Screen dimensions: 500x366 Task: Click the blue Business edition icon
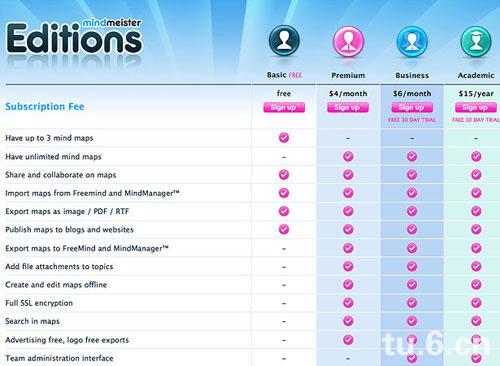point(412,42)
